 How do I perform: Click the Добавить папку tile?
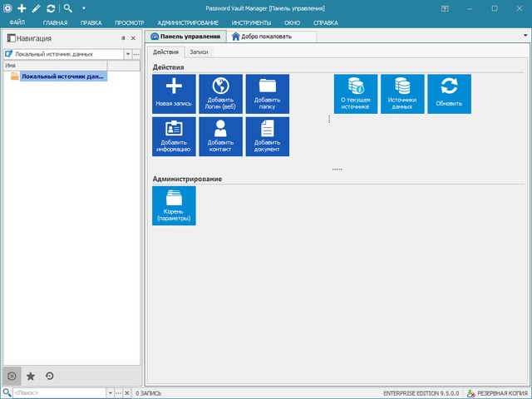(267, 94)
